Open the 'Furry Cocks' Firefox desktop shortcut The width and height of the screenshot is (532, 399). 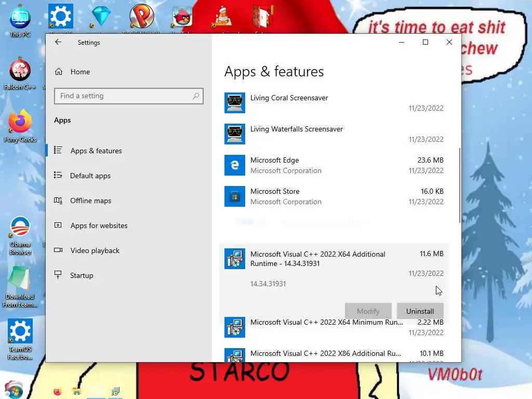point(20,126)
